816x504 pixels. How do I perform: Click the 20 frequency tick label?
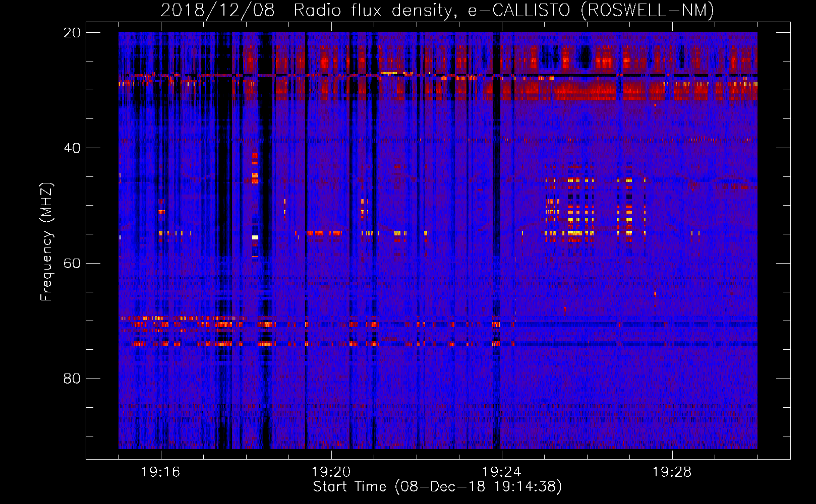click(x=72, y=33)
